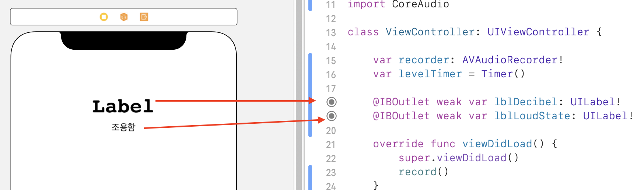Click the Timer() initializer on line 16

tap(503, 74)
